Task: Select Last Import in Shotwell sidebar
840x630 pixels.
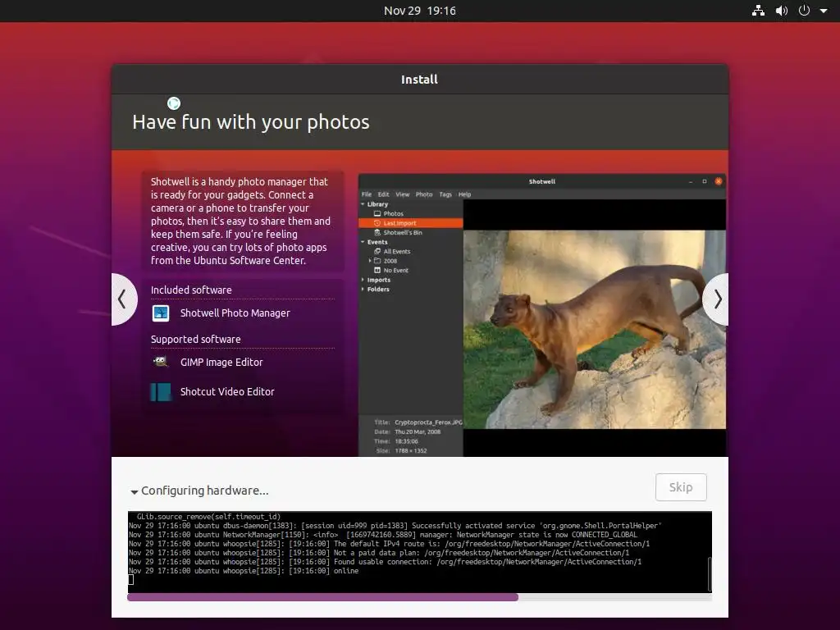Action: coord(410,223)
